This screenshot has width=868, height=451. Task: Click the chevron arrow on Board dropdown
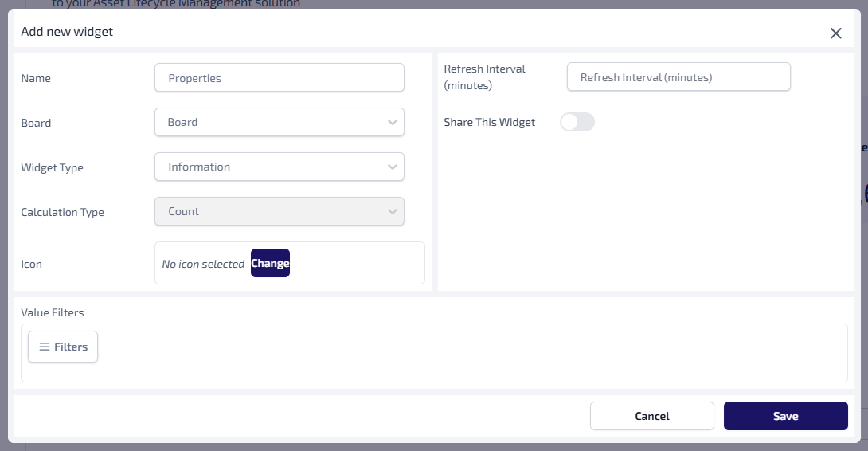pos(393,123)
